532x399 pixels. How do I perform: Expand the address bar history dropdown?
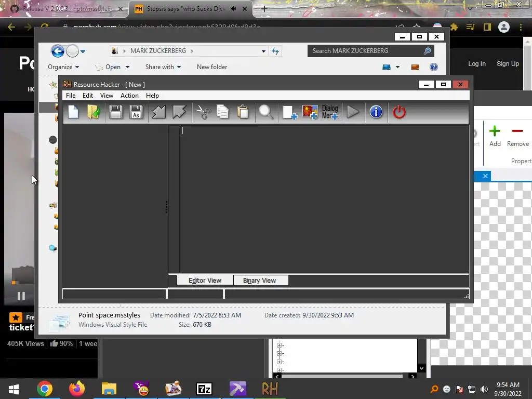[263, 51]
